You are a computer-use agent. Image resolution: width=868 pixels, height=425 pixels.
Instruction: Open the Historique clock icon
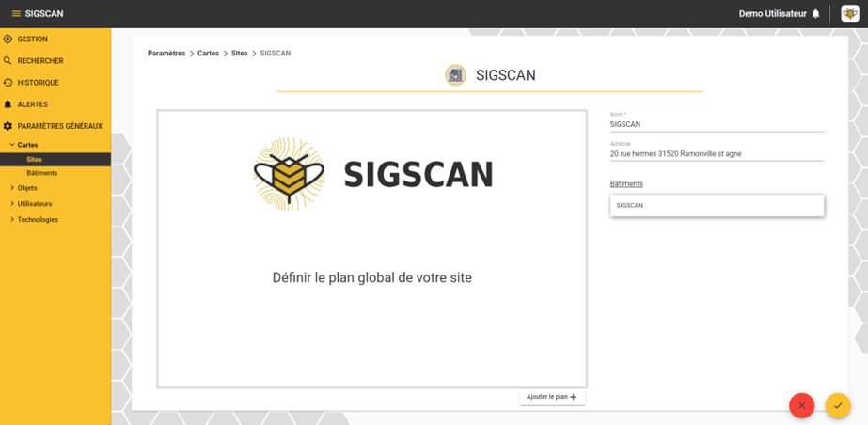tap(8, 83)
